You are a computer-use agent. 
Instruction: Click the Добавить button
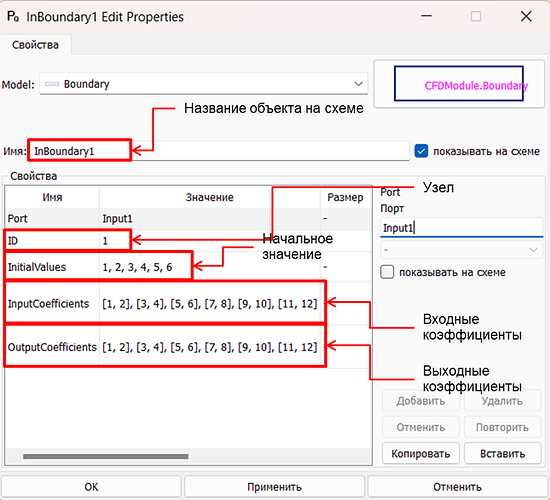point(421,401)
